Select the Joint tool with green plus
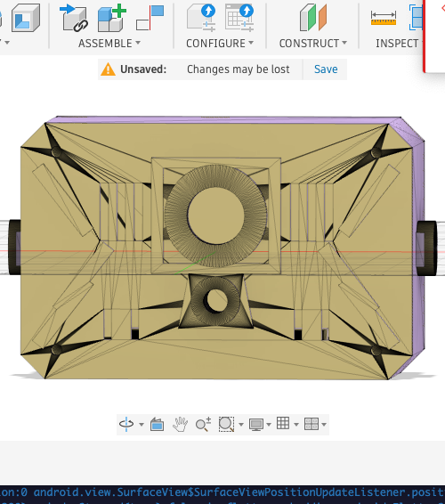 (111, 18)
